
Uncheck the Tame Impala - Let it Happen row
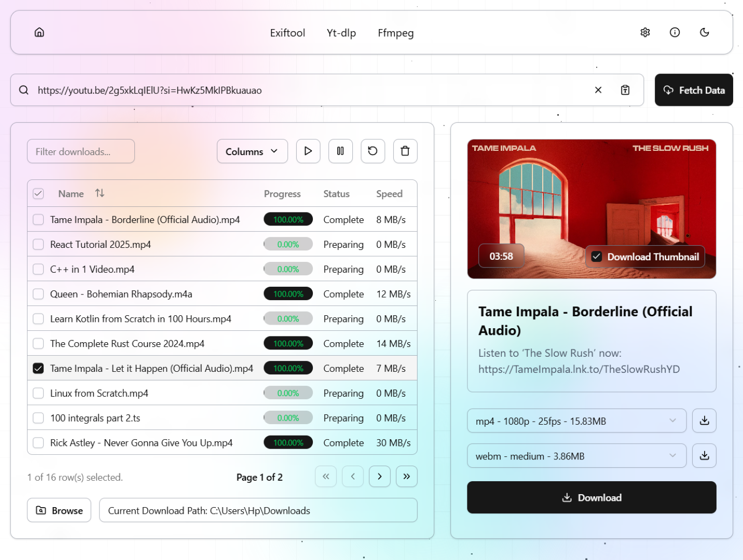click(x=38, y=369)
